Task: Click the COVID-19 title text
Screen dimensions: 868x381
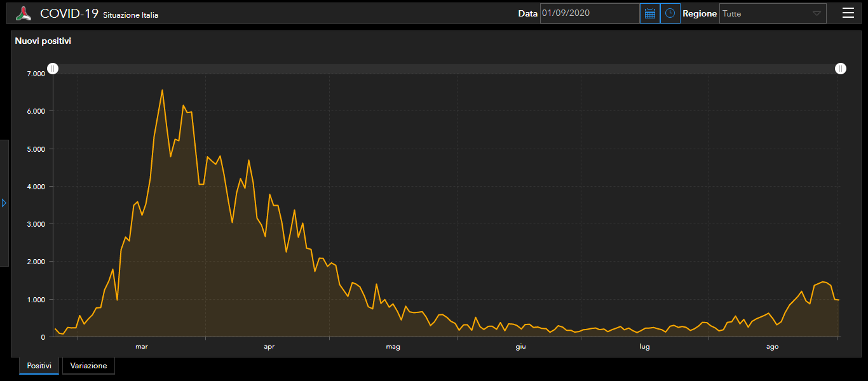Action: [69, 13]
